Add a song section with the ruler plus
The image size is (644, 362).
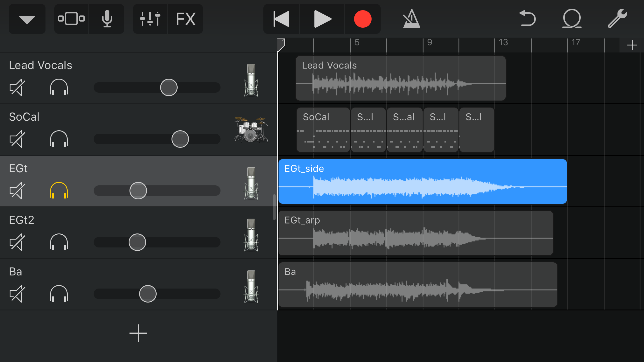(x=632, y=45)
